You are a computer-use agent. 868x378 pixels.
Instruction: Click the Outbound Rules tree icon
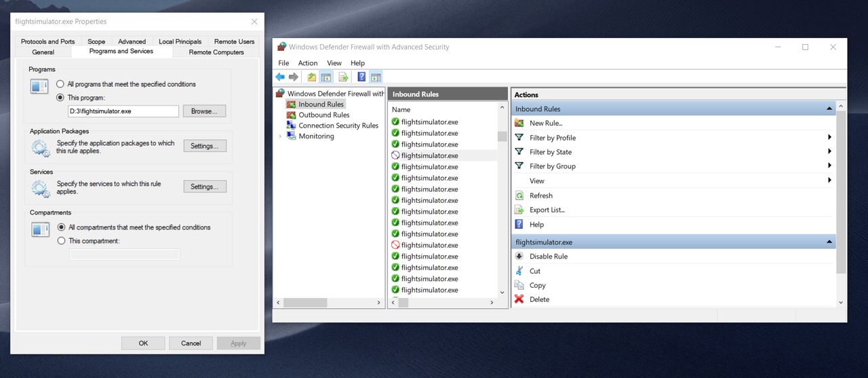click(x=291, y=115)
